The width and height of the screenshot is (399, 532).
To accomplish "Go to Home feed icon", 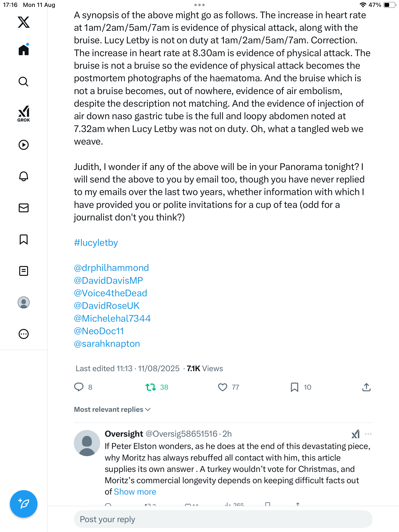I will (24, 50).
